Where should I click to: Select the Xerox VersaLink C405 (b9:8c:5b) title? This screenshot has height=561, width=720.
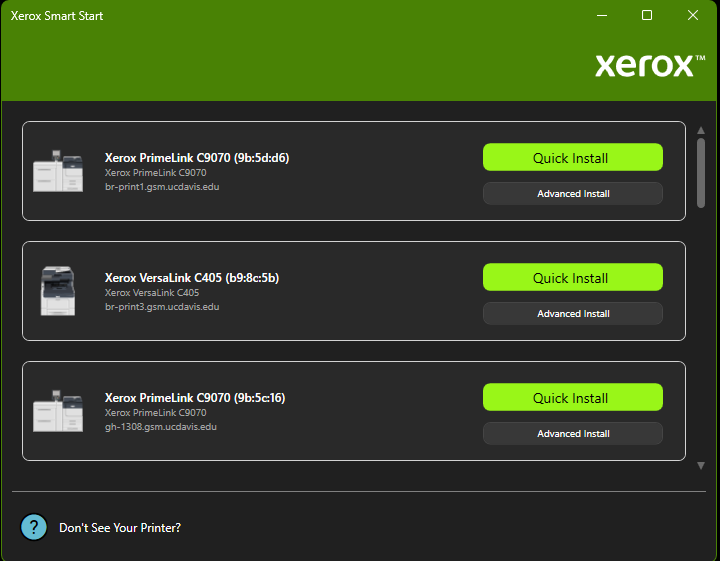click(192, 278)
